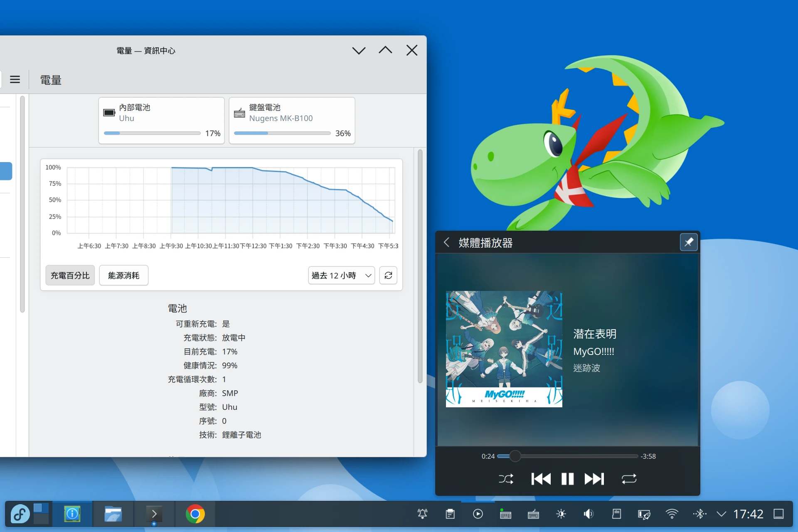Image resolution: width=798 pixels, height=532 pixels.
Task: Open the hamburger menu in the info center
Action: [15, 79]
